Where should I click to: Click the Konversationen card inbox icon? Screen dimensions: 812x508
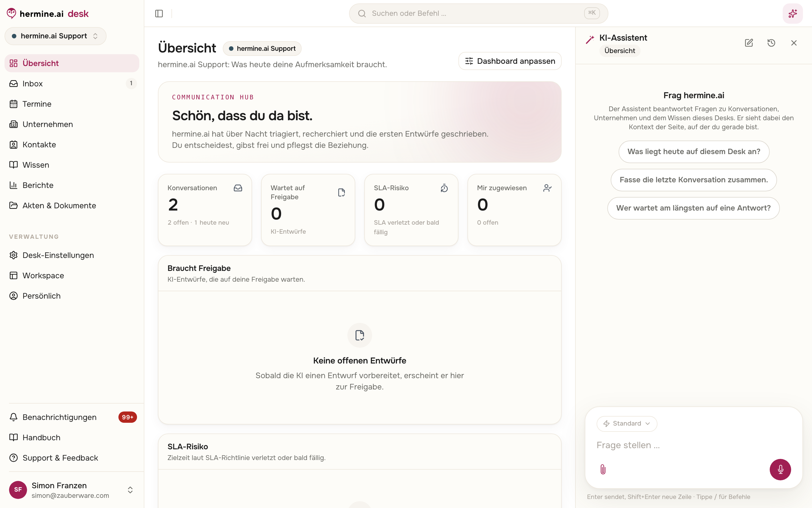[x=238, y=188]
